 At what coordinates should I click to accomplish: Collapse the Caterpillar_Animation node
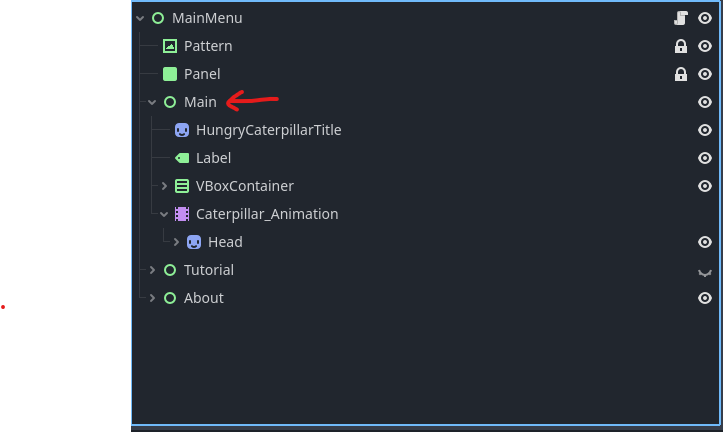[164, 214]
